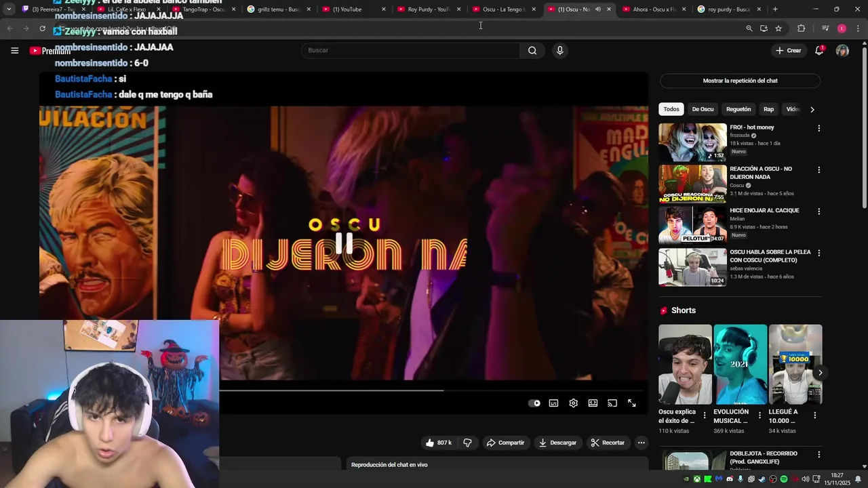Toggle the autoplay switch
The image size is (868, 488).
534,403
